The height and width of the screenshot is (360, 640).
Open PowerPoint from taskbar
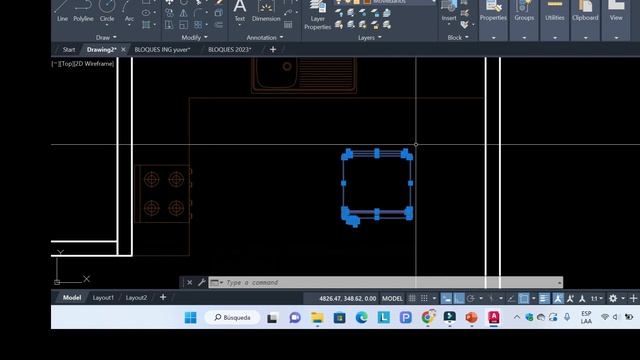tap(471, 318)
